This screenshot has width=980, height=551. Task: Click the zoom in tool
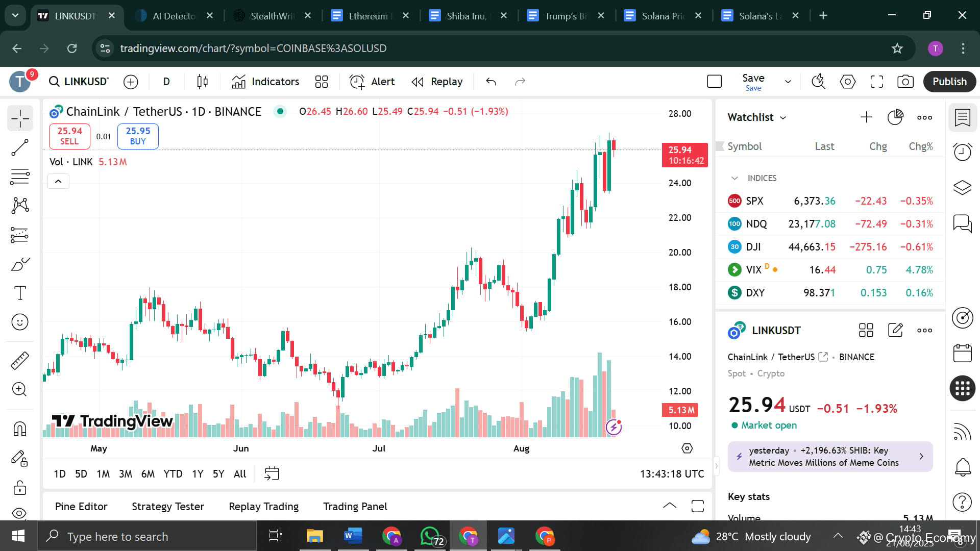click(20, 389)
